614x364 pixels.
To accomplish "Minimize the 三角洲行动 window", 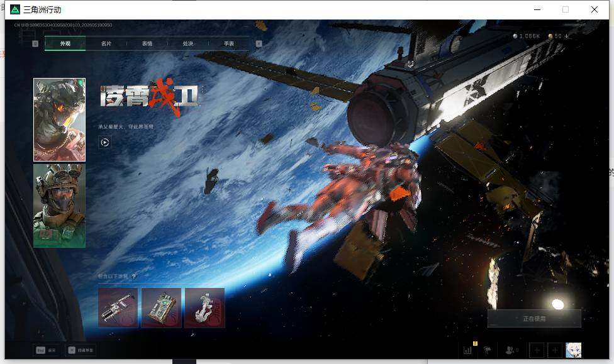I will [537, 9].
